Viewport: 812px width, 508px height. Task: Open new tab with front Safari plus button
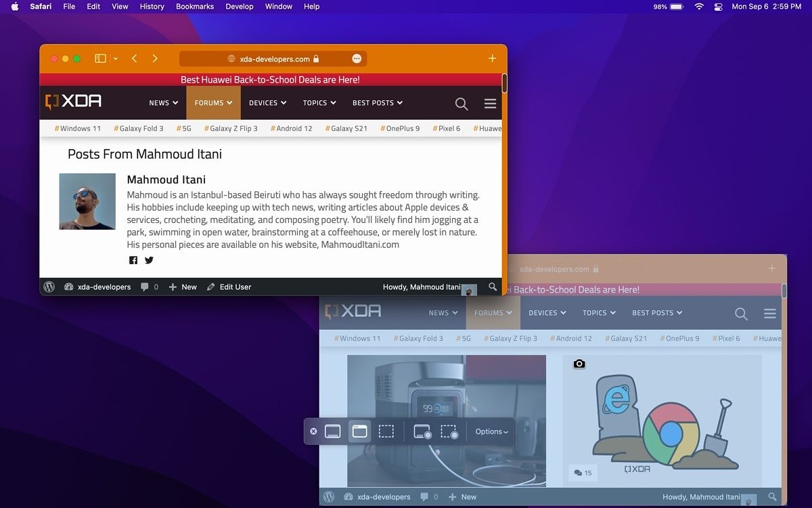click(492, 59)
